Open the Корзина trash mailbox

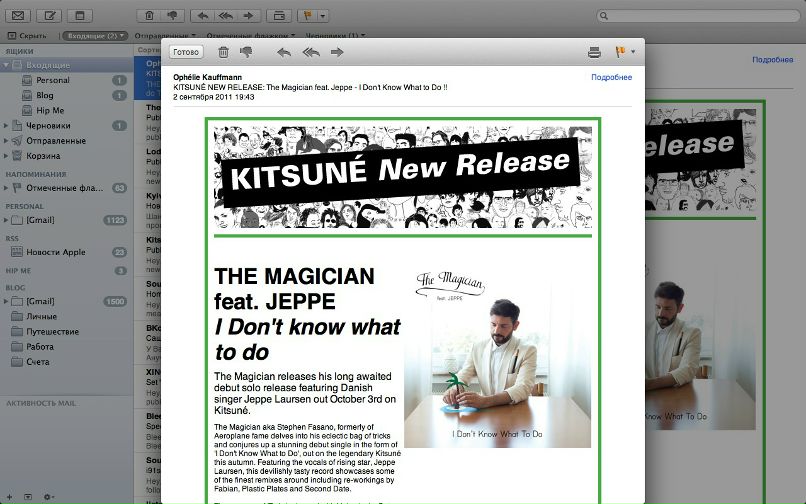coord(41,156)
